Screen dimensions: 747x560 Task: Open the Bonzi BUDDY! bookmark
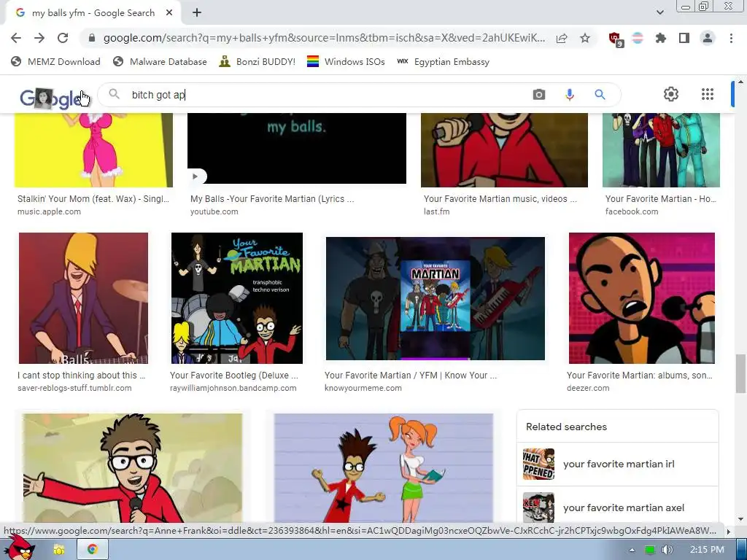[x=257, y=61]
